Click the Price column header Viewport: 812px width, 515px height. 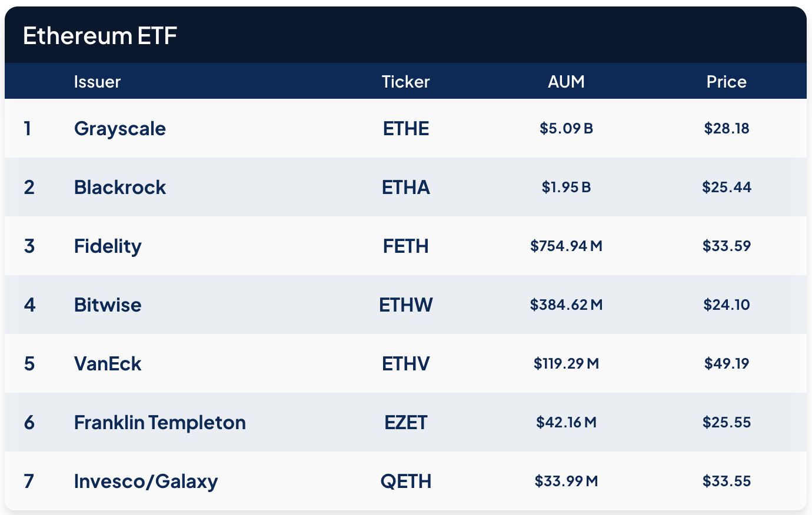726,82
